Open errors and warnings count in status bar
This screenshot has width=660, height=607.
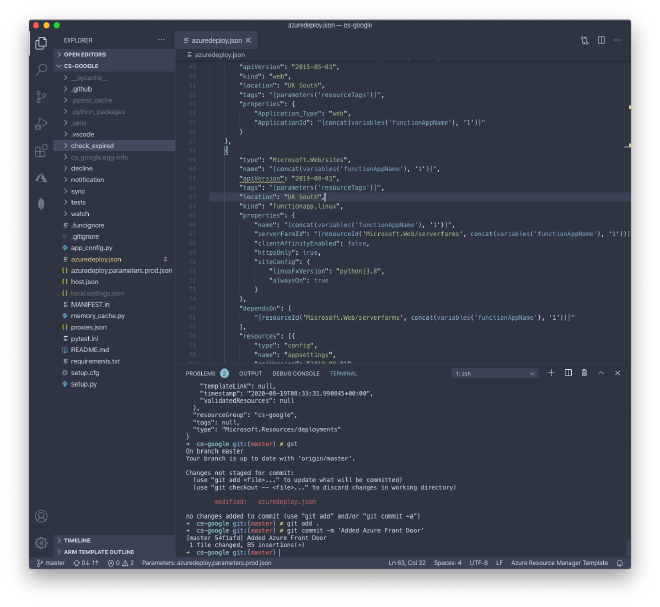coord(121,563)
